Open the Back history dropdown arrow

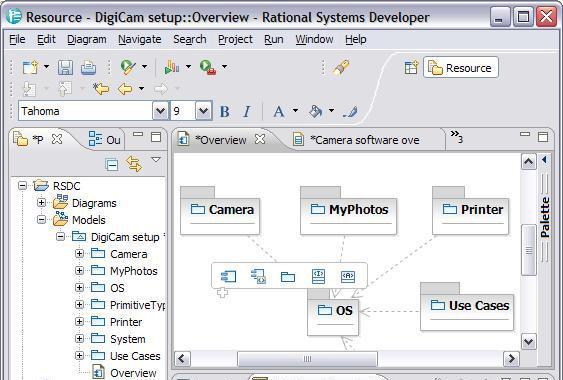coord(141,88)
